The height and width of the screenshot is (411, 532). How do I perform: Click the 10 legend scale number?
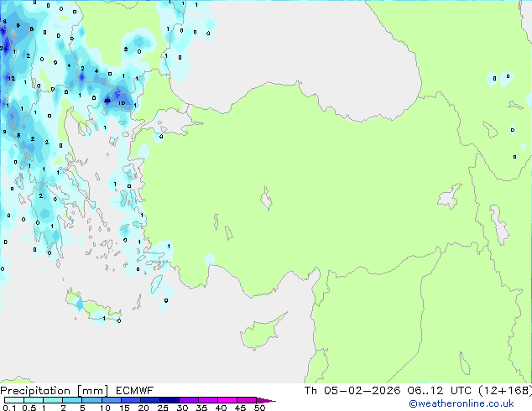coord(104,408)
